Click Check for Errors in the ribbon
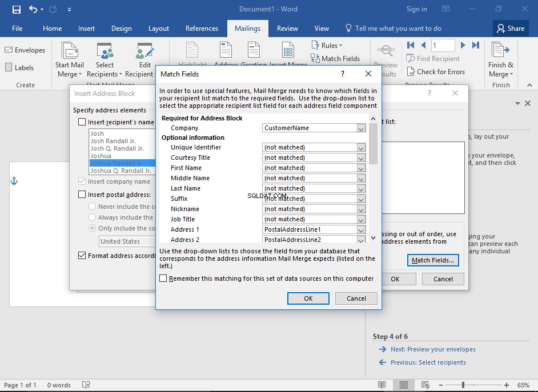 [436, 72]
